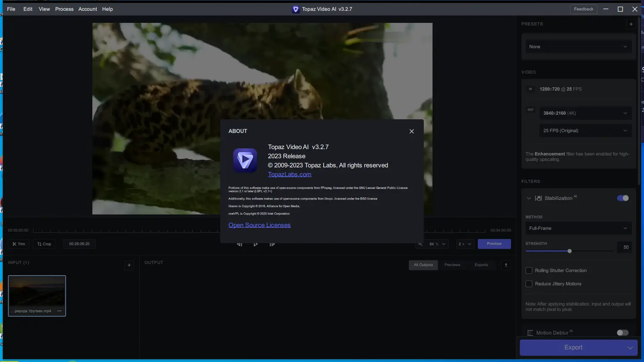This screenshot has height=362, width=644.
Task: Enable Rolling Shutter Correction checkbox
Action: click(x=529, y=271)
